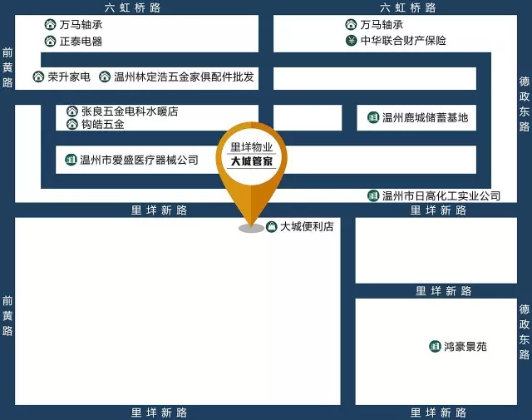The width and height of the screenshot is (532, 420).
Task: Tap house icon before 温州林定浩五金家俱配件批发
Action: coord(105,77)
